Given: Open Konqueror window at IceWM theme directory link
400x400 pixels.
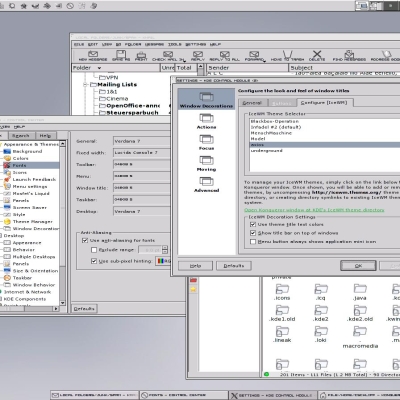Looking at the screenshot, I should coord(314,210).
